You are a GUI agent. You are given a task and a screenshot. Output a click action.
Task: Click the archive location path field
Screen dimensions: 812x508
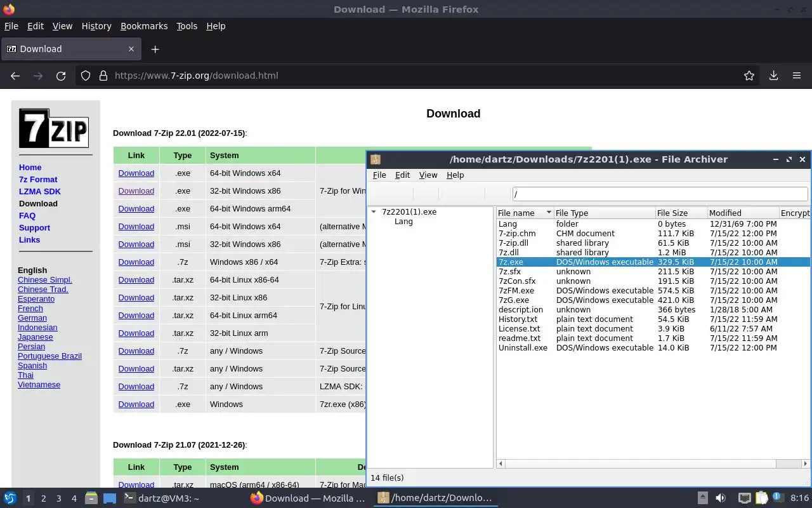pos(660,194)
